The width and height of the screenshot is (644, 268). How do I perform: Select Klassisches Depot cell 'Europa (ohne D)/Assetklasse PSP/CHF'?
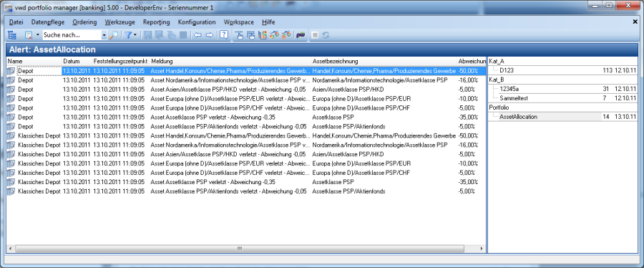point(361,173)
